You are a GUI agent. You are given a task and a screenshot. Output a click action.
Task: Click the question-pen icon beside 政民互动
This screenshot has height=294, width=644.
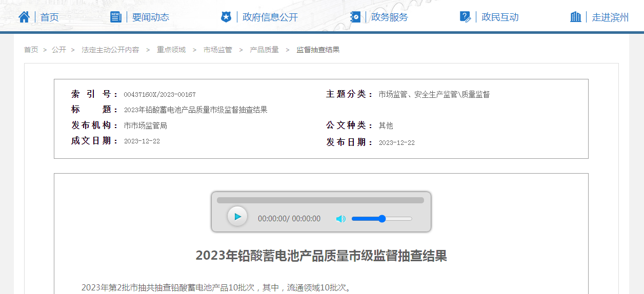coord(466,17)
